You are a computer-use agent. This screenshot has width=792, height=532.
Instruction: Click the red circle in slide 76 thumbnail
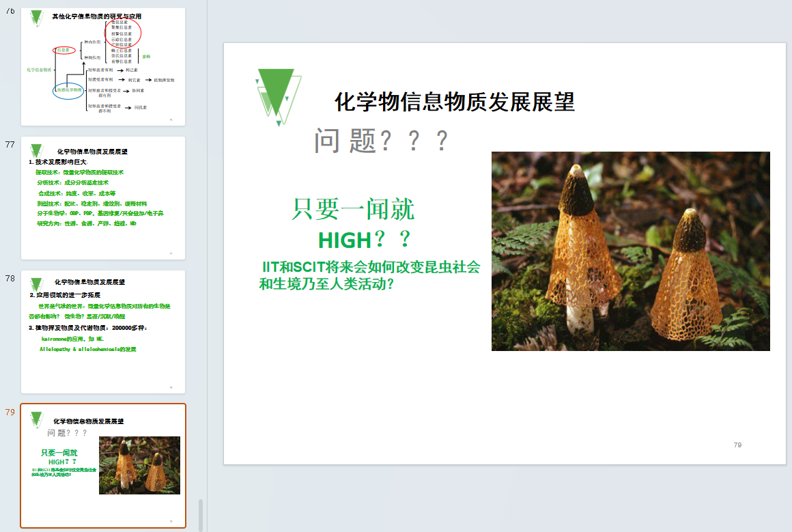coord(123,32)
